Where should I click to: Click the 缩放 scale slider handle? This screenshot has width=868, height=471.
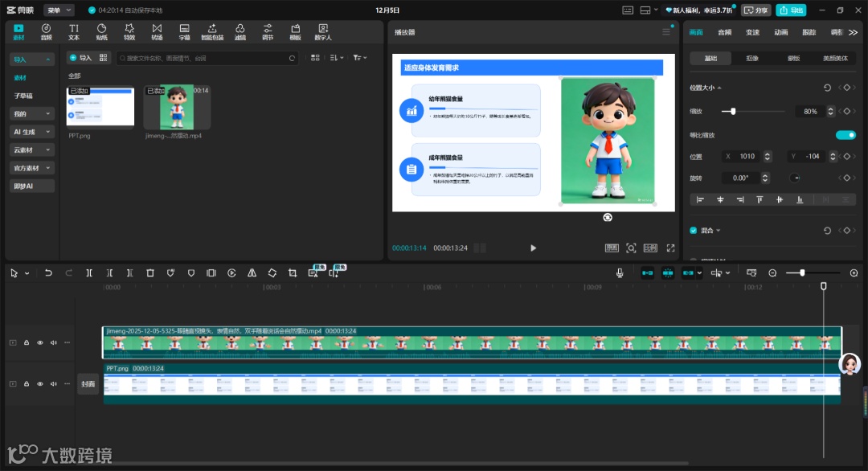(733, 111)
